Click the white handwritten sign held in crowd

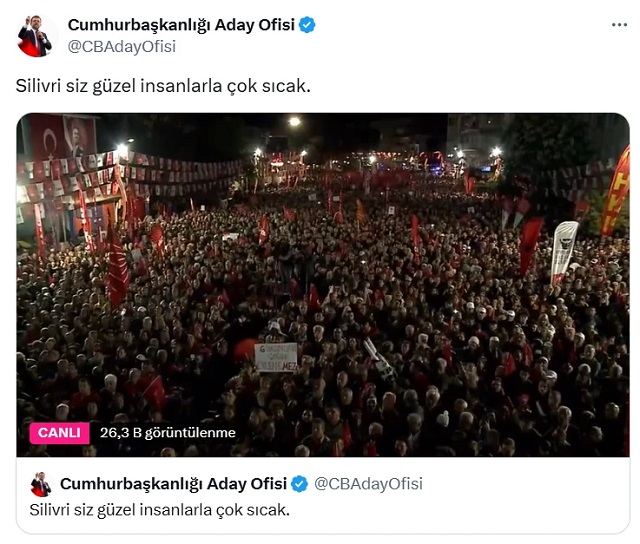coord(276,357)
